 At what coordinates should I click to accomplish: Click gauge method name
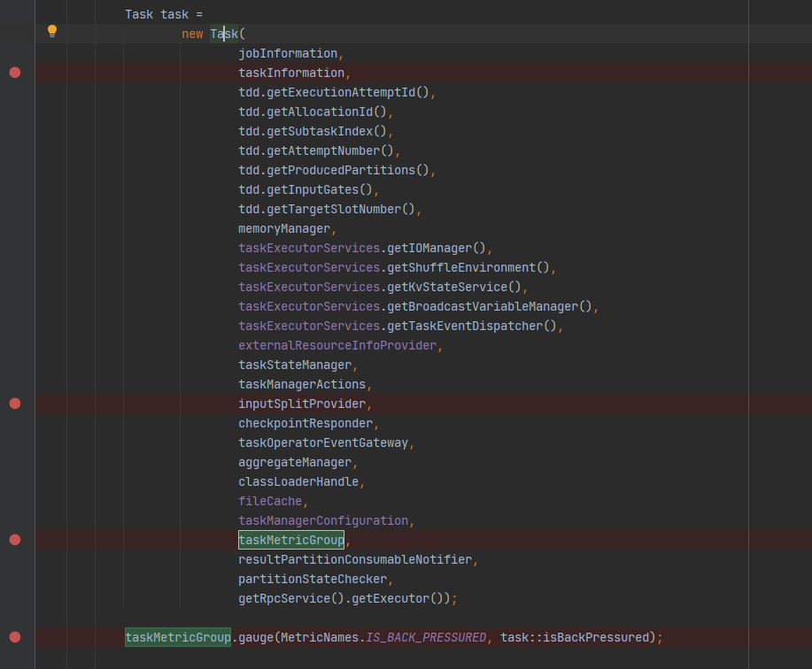(256, 637)
